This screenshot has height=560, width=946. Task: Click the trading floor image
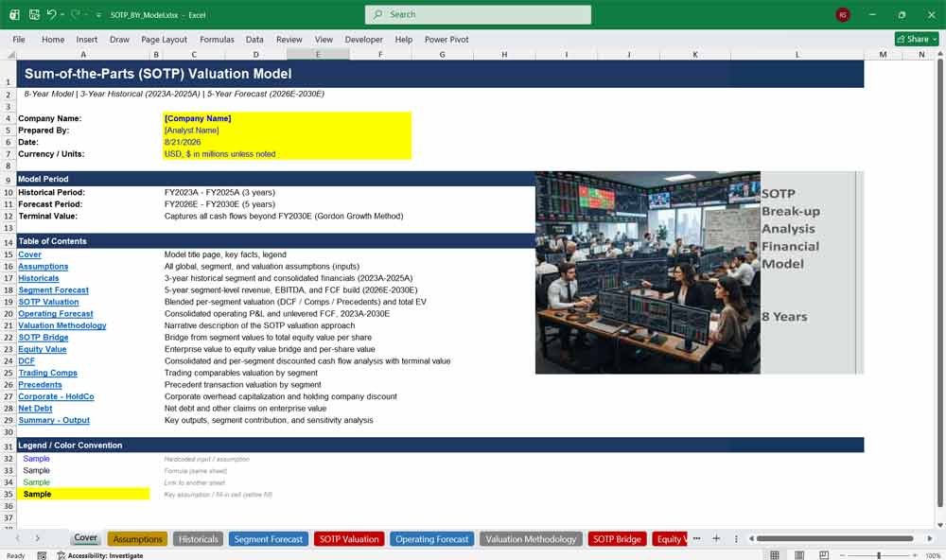(x=647, y=272)
